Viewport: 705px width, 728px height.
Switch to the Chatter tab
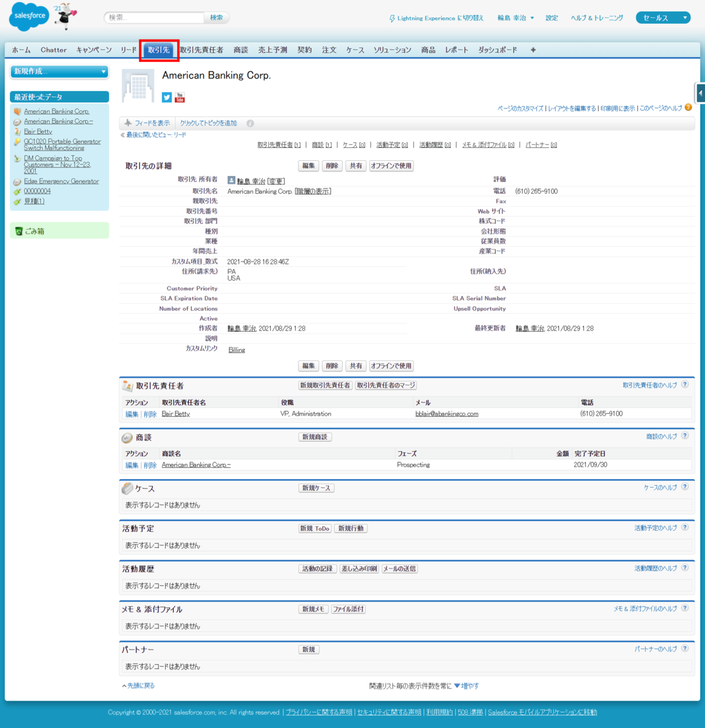[53, 50]
